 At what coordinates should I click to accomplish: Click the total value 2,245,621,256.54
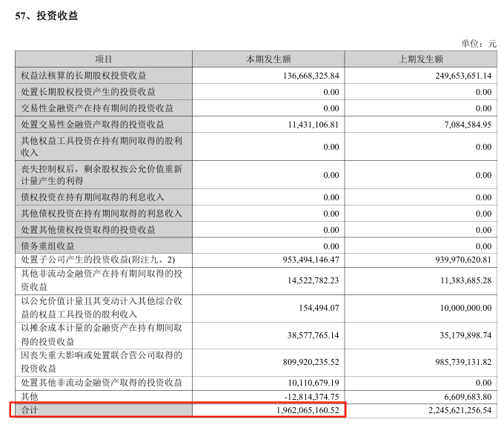pyautogui.click(x=460, y=410)
